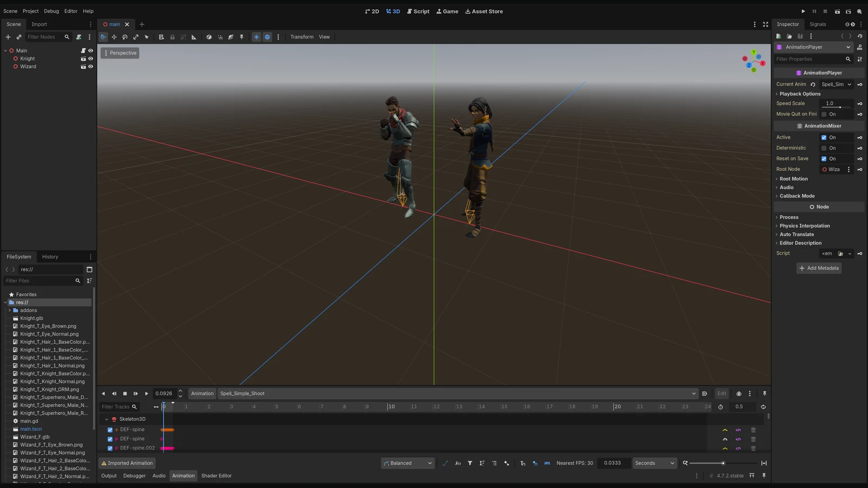Expand the Playback Options section
868x488 pixels.
click(x=800, y=94)
